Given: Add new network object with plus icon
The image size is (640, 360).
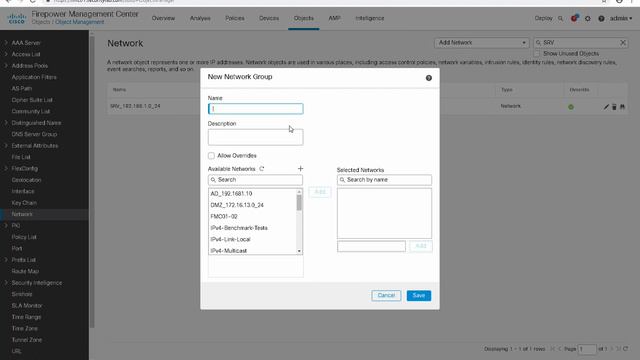Looking at the screenshot, I should coord(300,169).
